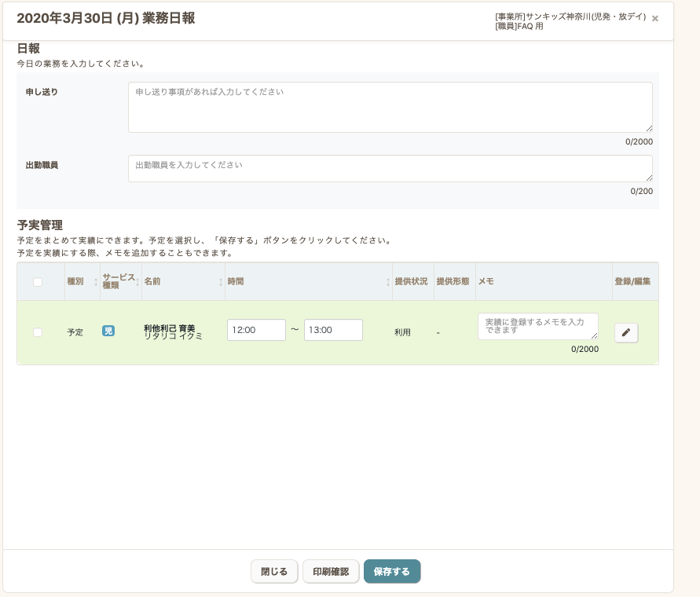Select the name 利他利己 育美 in the table
The height and width of the screenshot is (597, 700).
tap(169, 328)
